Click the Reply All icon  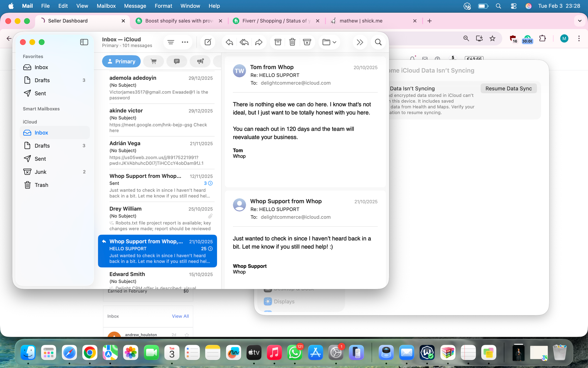(x=244, y=42)
